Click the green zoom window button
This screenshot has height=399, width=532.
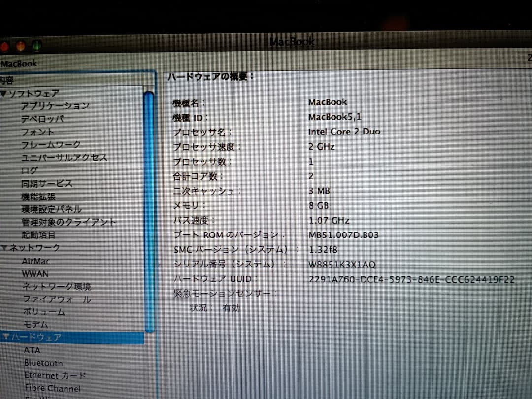(36, 46)
